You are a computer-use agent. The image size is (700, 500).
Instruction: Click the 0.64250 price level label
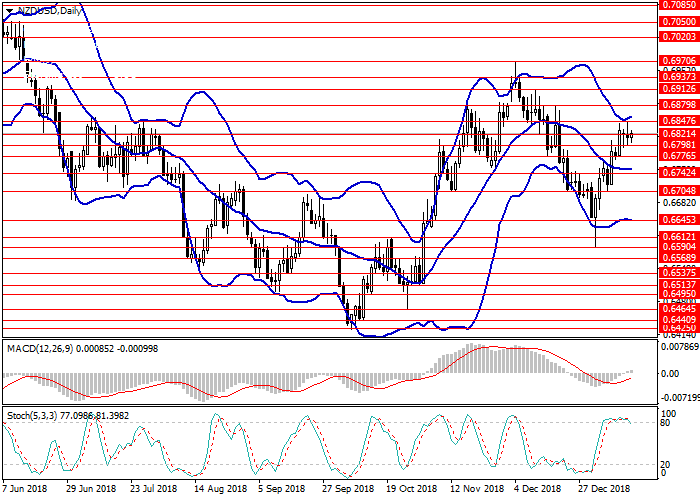pos(679,326)
